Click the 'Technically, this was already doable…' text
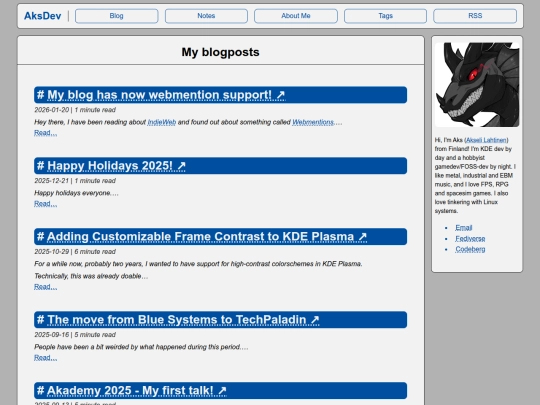The height and width of the screenshot is (405, 540). point(91,276)
